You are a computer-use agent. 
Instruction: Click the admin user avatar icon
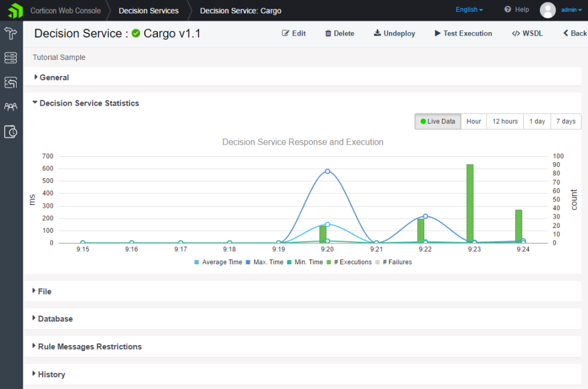[x=548, y=10]
